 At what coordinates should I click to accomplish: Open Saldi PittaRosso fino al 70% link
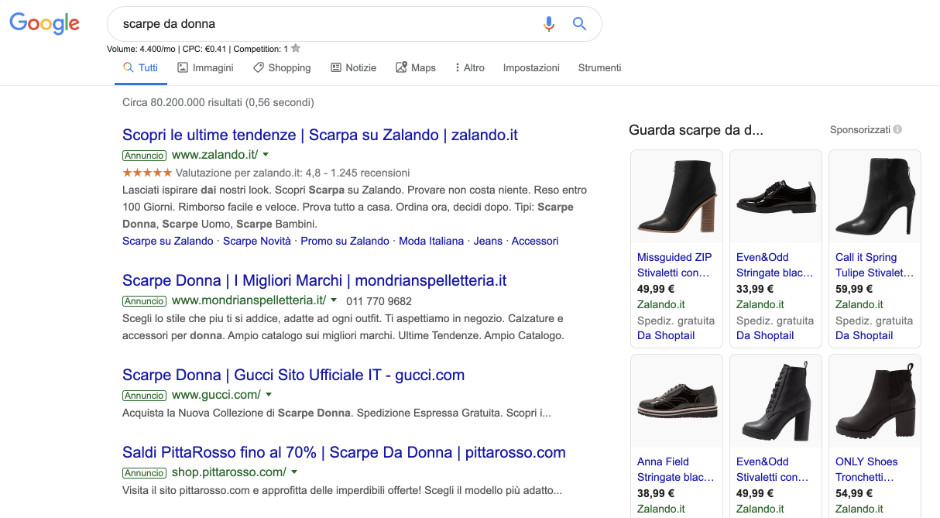click(x=344, y=453)
